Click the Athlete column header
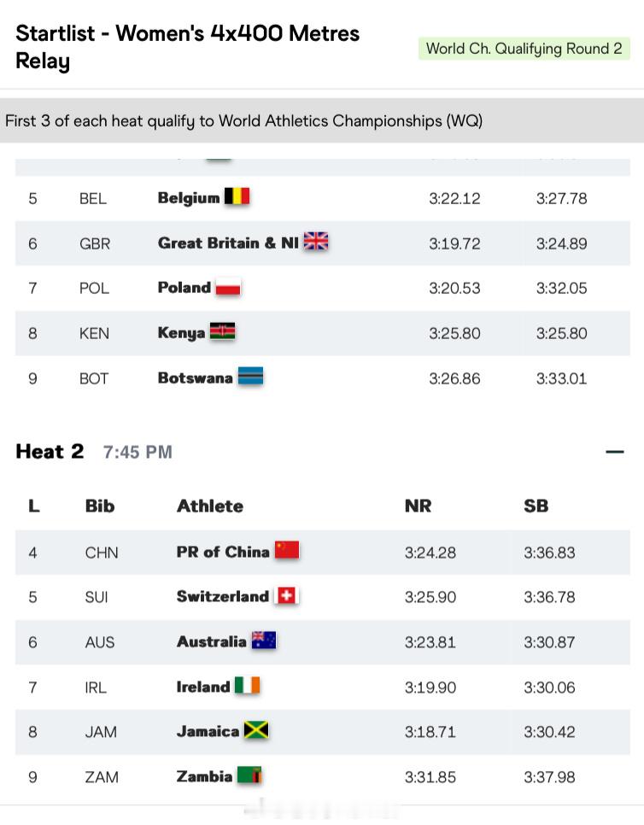Image resolution: width=644 pixels, height=825 pixels. coord(210,506)
